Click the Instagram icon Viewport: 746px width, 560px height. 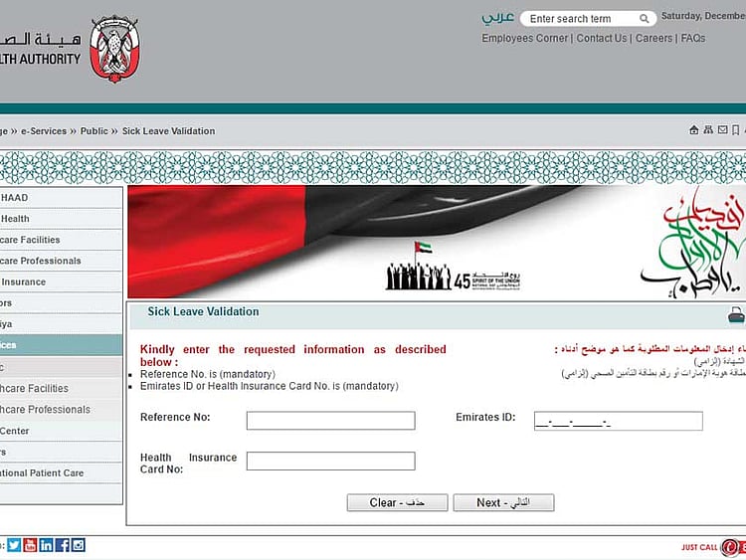click(78, 545)
